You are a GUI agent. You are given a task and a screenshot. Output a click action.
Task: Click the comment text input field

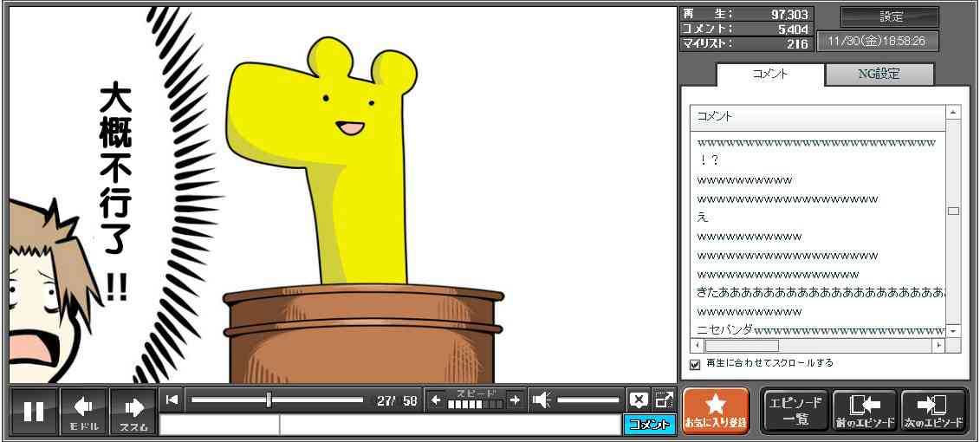449,425
